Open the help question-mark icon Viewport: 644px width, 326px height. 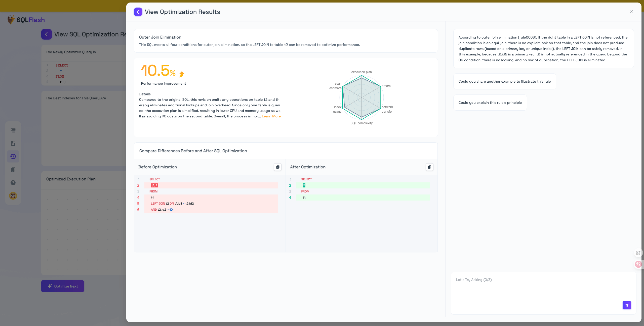tap(13, 183)
